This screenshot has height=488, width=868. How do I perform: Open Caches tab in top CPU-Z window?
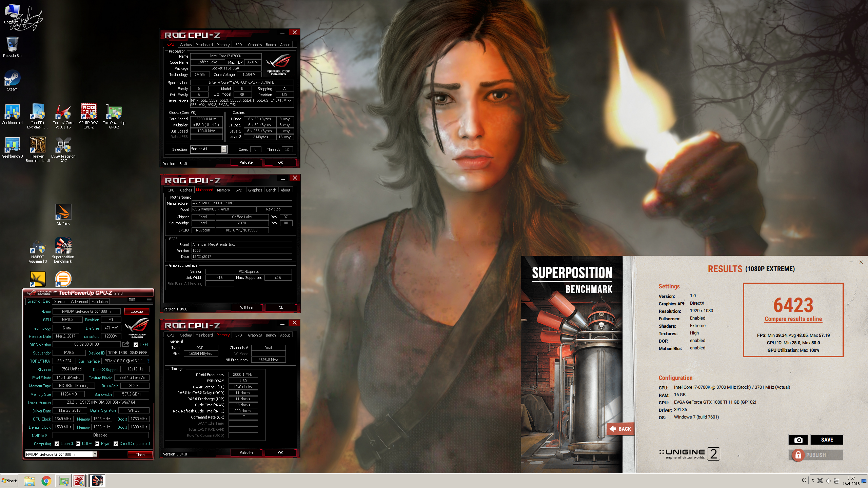tap(185, 45)
